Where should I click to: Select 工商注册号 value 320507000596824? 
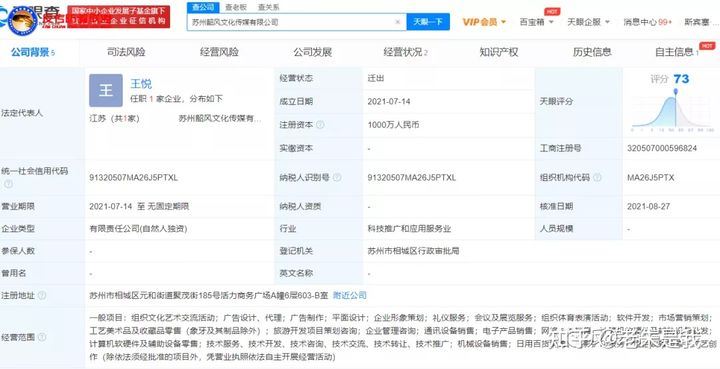[662, 148]
